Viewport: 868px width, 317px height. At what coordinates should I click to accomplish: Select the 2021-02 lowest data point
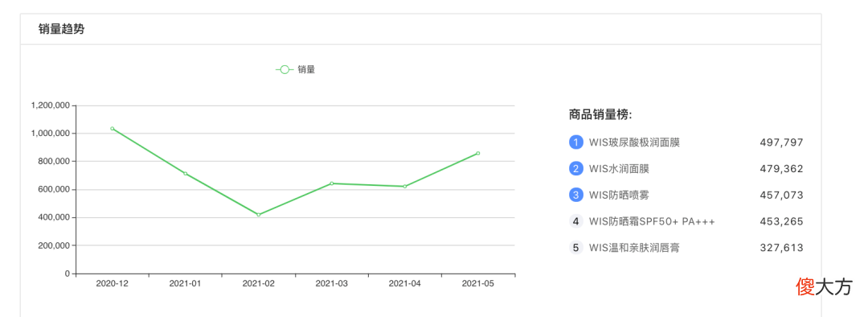click(x=259, y=215)
